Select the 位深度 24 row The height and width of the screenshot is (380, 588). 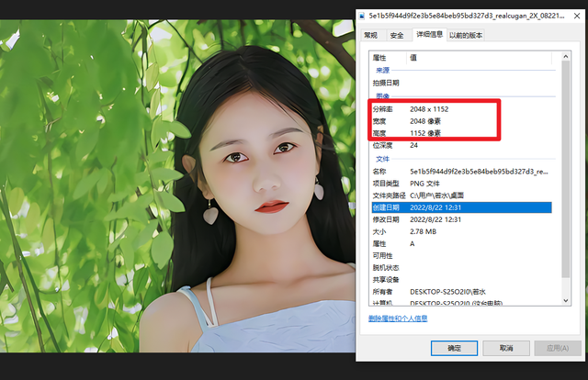click(461, 145)
